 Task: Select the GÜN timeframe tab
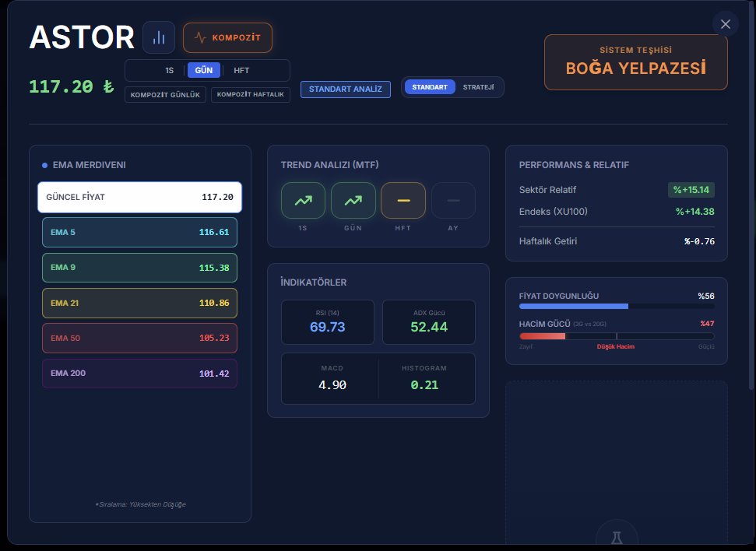203,70
